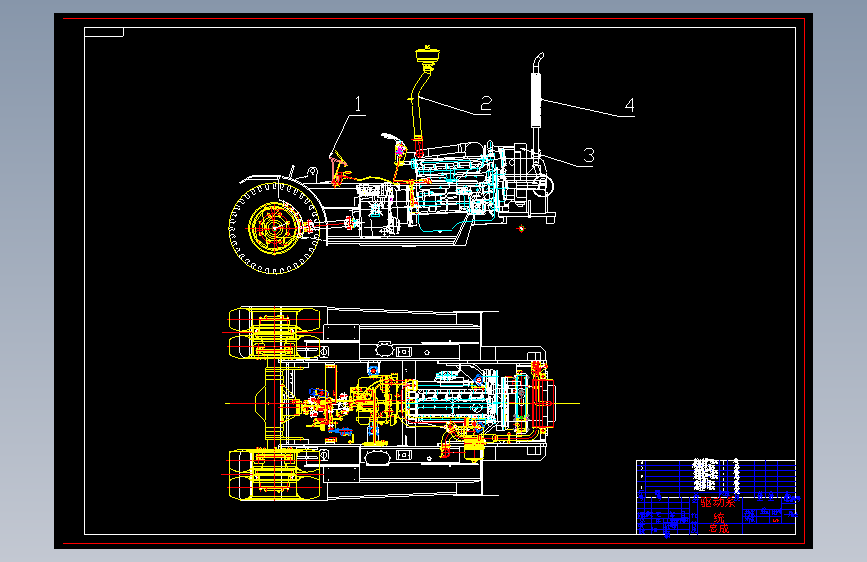The width and height of the screenshot is (867, 562).
Task: Click callout number 3 label
Action: (x=589, y=155)
